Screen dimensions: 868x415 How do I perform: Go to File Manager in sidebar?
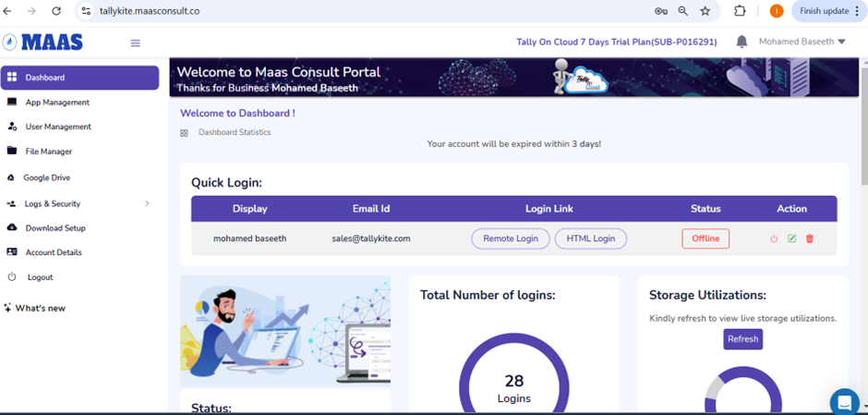point(48,152)
